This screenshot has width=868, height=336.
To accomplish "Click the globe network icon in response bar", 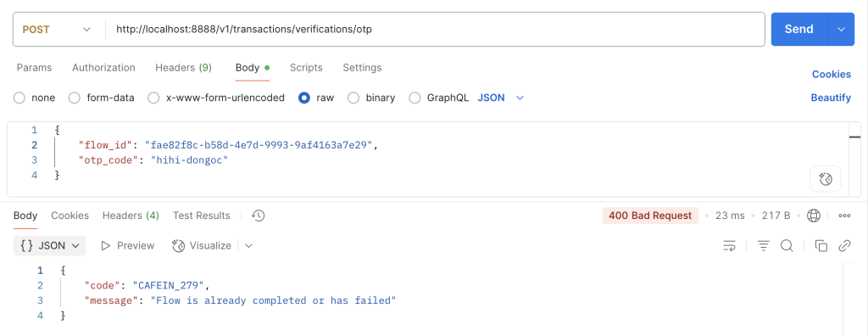I will pos(813,216).
